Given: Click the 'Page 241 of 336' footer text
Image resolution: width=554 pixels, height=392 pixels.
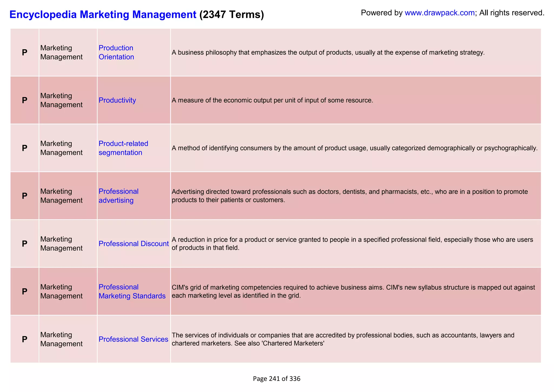Looking at the screenshot, I should 277,379.
